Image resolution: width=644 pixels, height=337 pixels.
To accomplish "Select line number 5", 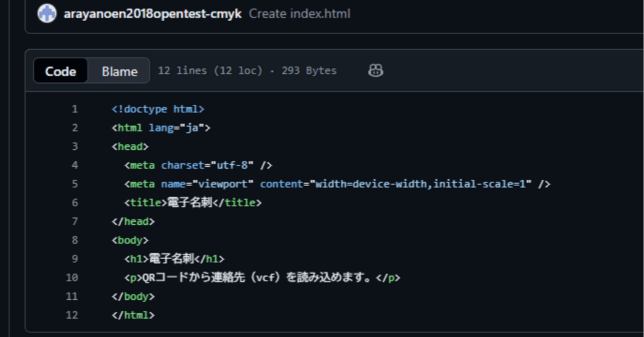I will pos(74,184).
